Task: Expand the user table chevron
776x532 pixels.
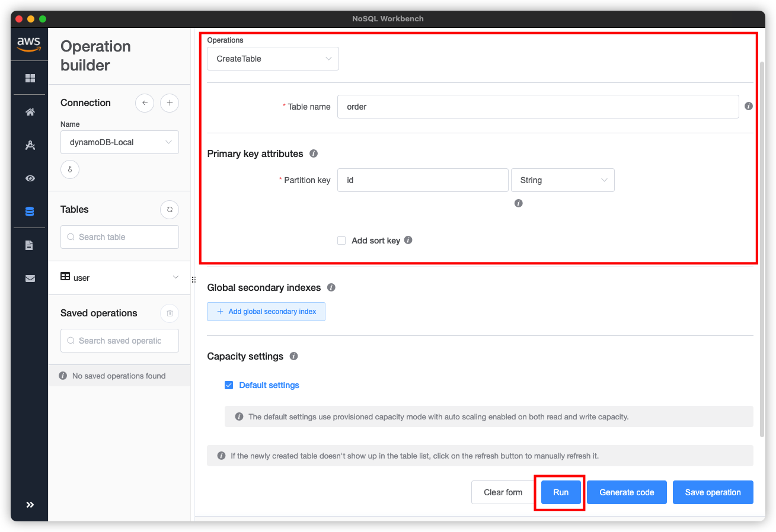Action: [x=175, y=277]
